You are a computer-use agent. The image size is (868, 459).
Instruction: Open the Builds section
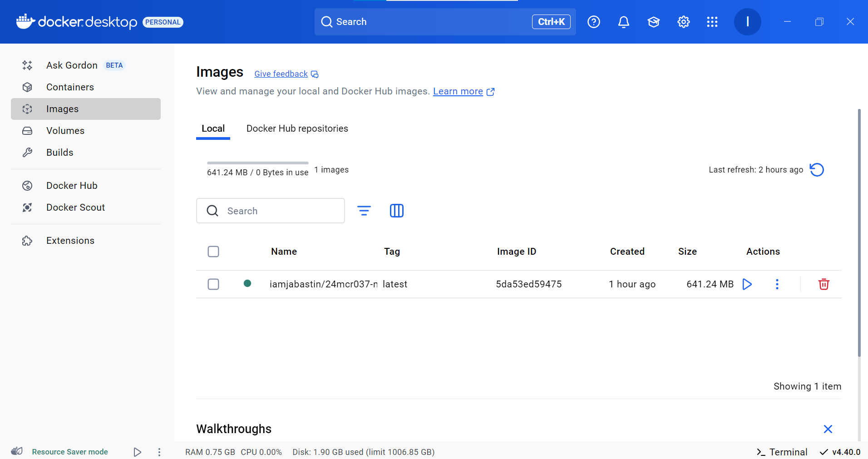(x=85, y=153)
